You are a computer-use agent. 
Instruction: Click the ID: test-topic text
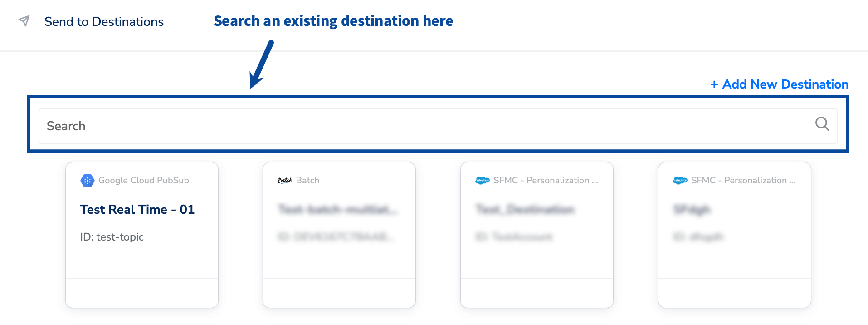coord(112,237)
